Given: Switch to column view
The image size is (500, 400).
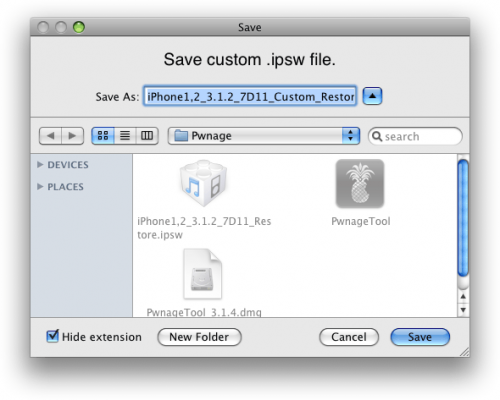Looking at the screenshot, I should (x=147, y=136).
